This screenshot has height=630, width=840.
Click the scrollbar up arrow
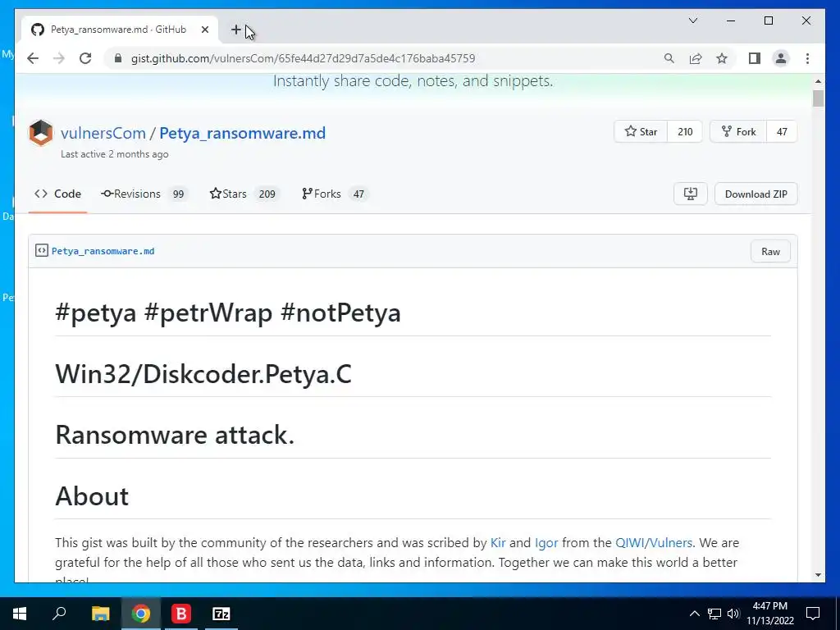pyautogui.click(x=818, y=81)
